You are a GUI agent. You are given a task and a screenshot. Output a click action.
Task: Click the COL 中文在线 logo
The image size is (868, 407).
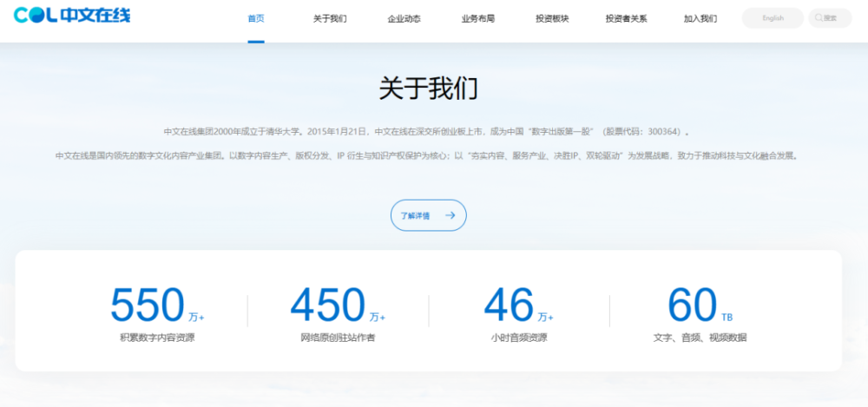click(72, 16)
